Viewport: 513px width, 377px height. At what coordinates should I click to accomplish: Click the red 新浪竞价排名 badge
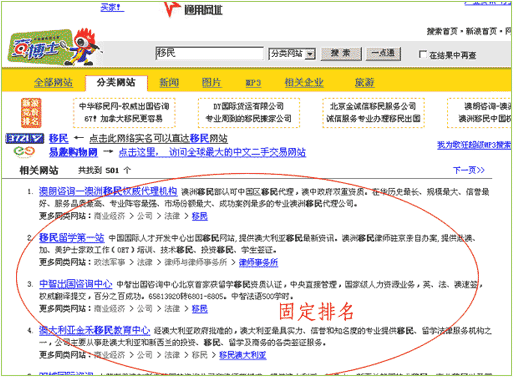[31, 113]
